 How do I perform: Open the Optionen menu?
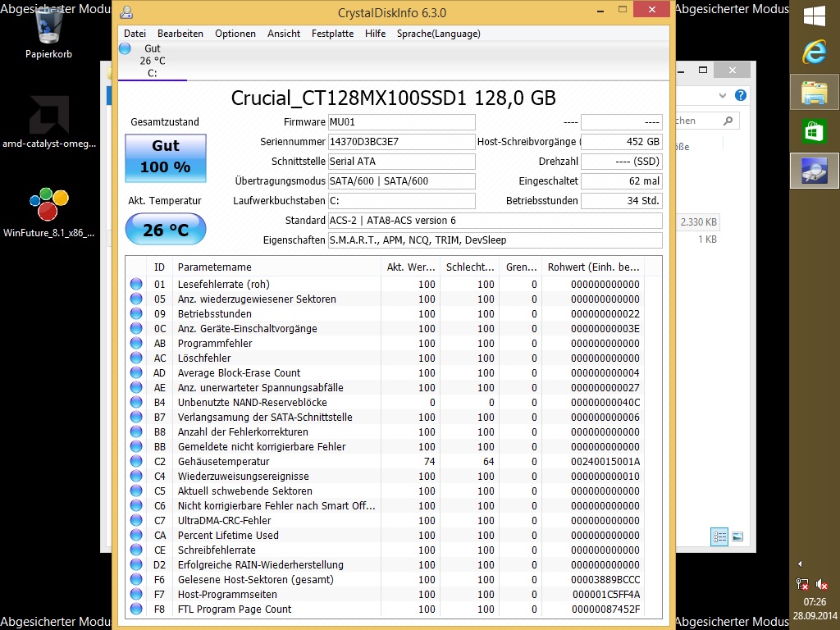(235, 33)
